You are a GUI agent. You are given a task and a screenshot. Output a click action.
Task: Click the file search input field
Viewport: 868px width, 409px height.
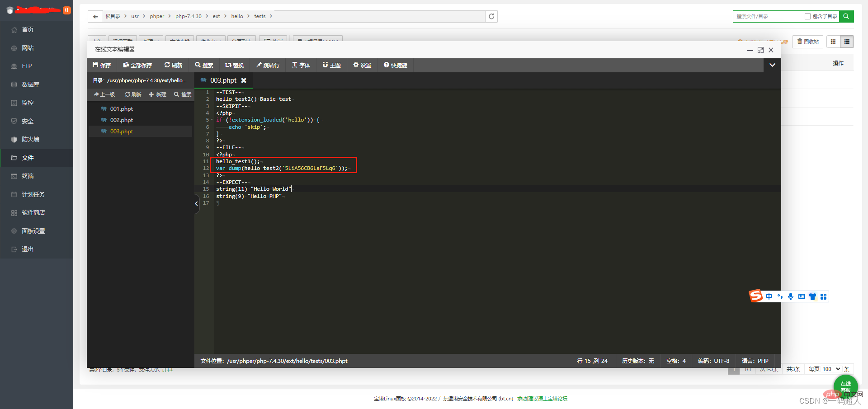click(x=769, y=16)
